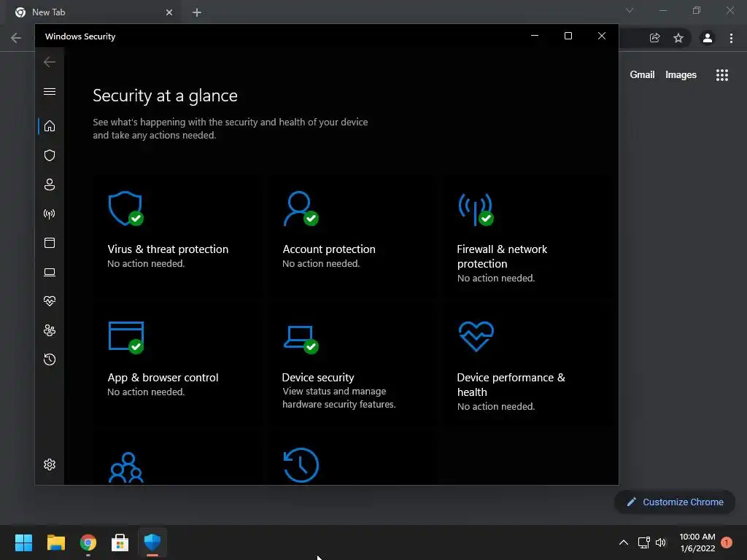Open notification badge in taskbar
Image resolution: width=747 pixels, height=560 pixels.
tap(727, 542)
